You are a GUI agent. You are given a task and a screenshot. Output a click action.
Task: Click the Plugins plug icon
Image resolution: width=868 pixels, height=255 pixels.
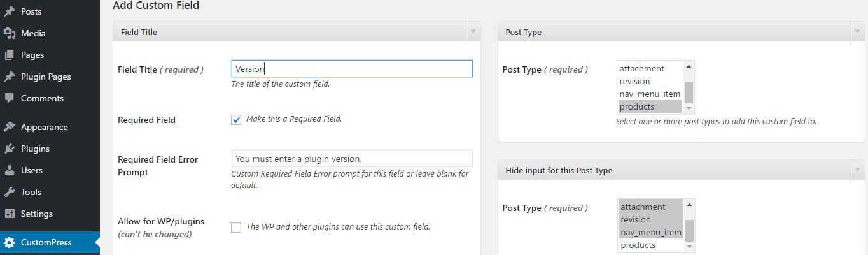tap(10, 149)
